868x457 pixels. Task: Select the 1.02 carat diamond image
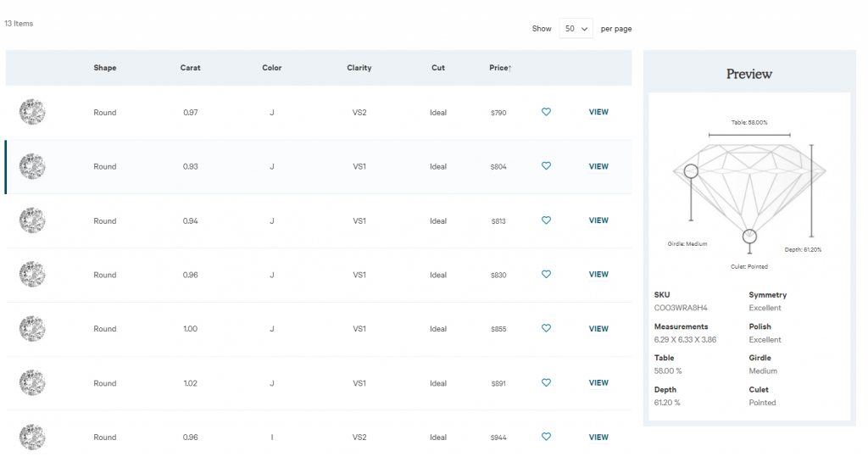[x=32, y=382]
